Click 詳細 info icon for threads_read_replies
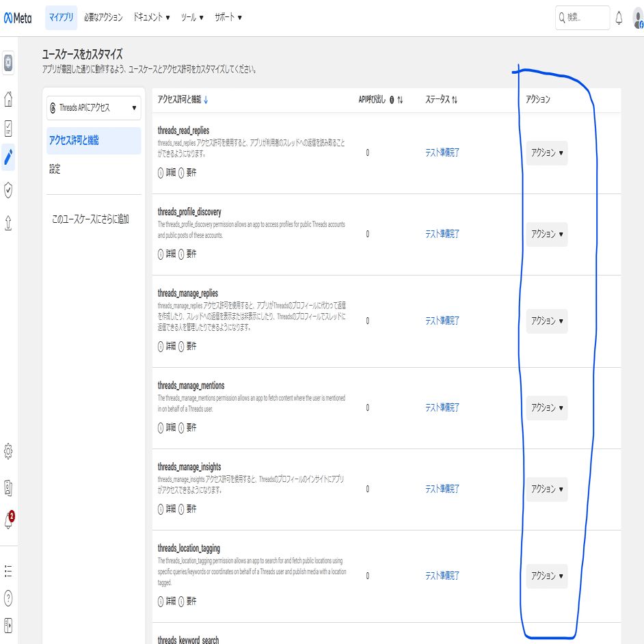 coord(161,173)
